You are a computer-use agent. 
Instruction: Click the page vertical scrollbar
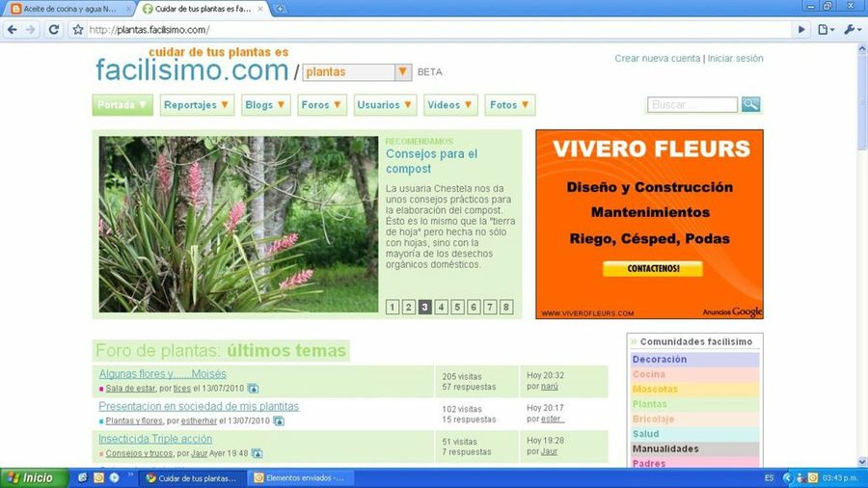[862, 255]
